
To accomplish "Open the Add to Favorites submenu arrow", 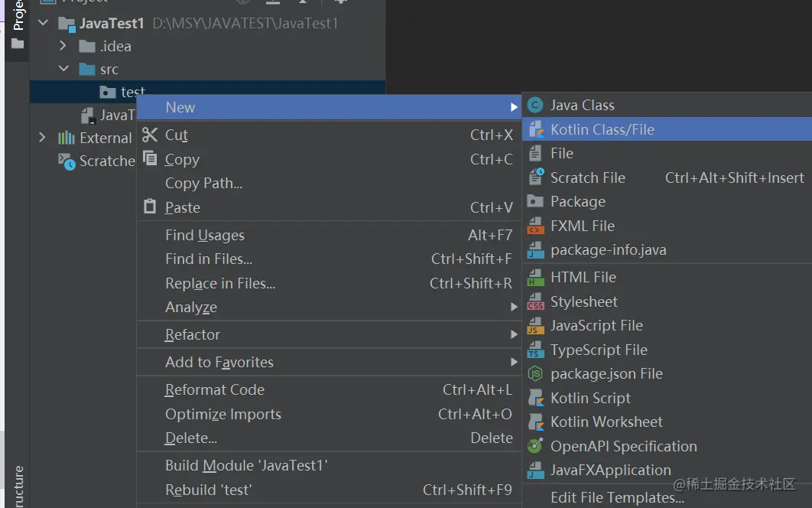I will [x=514, y=362].
